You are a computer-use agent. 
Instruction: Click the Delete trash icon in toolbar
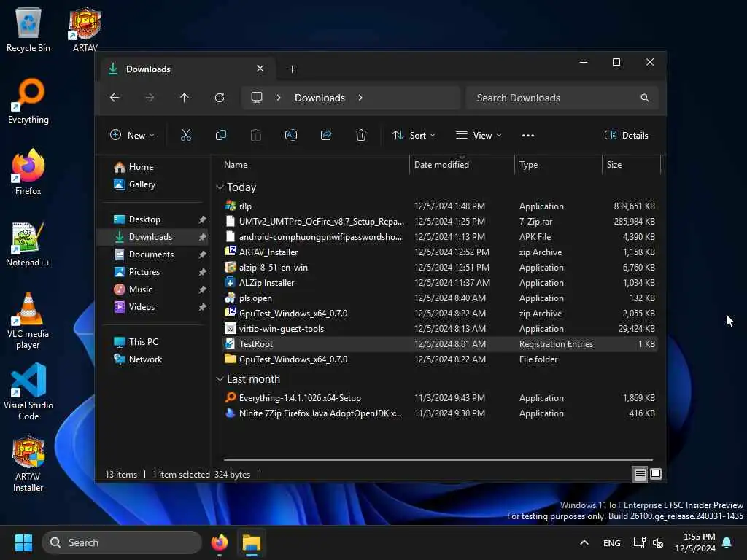[361, 135]
